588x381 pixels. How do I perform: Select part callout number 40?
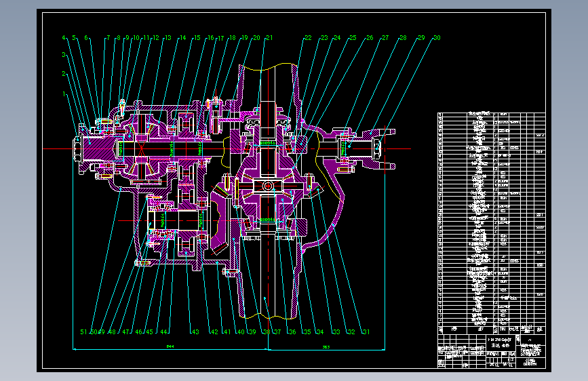[240, 332]
